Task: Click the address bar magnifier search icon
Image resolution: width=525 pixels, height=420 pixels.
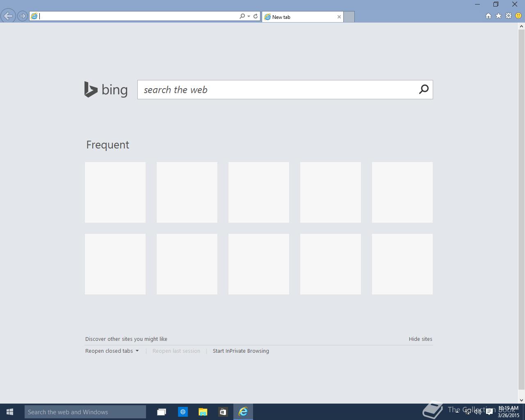Action: (x=242, y=16)
